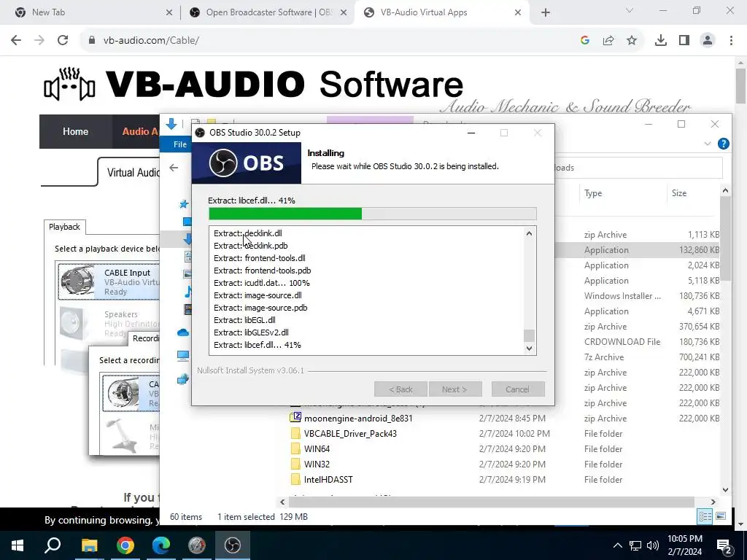Click the Google icon in address bar
This screenshot has width=747, height=560.
point(585,41)
